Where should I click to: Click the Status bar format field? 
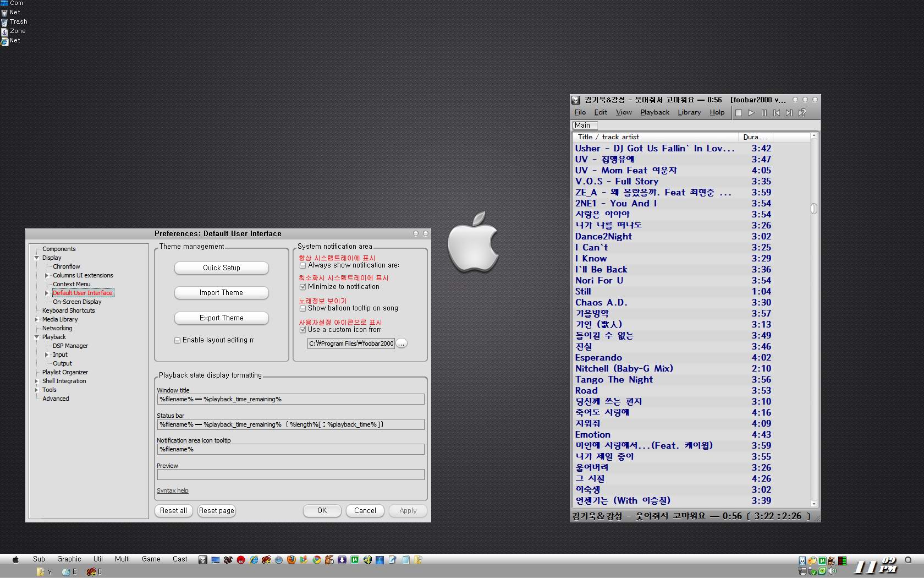point(290,424)
